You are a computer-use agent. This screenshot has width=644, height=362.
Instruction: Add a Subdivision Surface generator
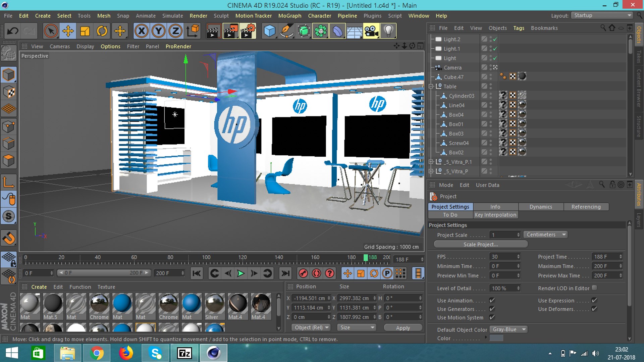pyautogui.click(x=304, y=31)
